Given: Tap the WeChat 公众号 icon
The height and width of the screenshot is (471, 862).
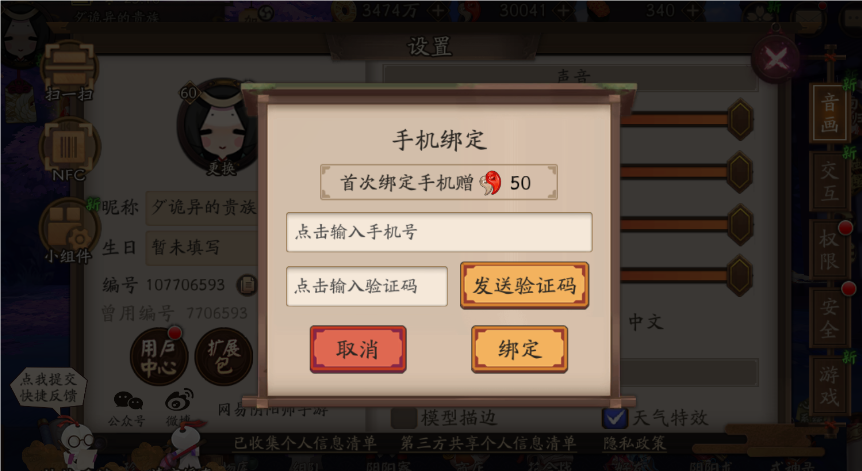Looking at the screenshot, I should click(128, 408).
